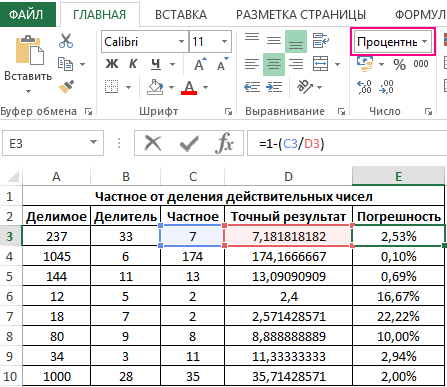Toggle underline Ч formatting
Image resolution: width=447 pixels, height=387 pixels.
pos(155,64)
